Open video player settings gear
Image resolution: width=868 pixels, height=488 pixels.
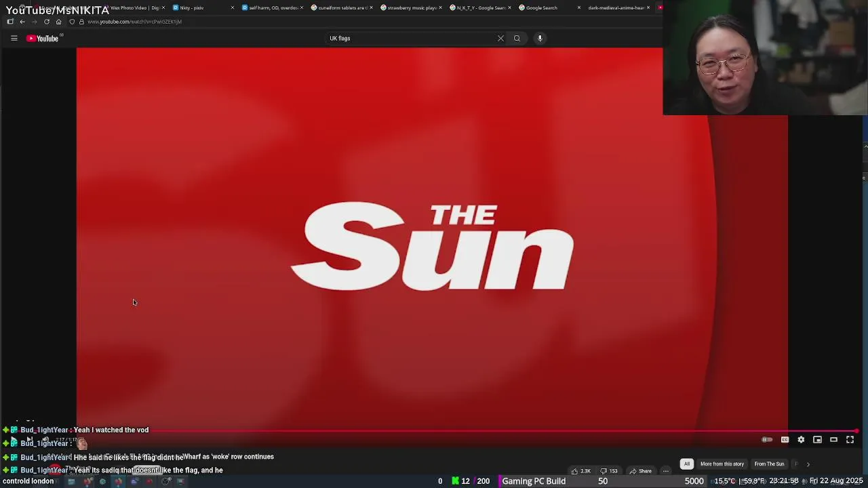(x=801, y=440)
